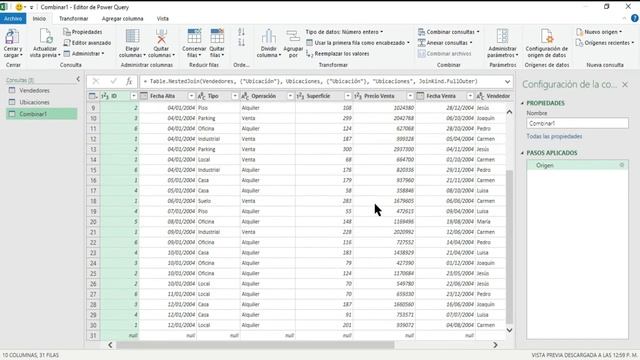Image resolution: width=640 pixels, height=360 pixels.
Task: Cancel formula with the X icon
Action: click(96, 81)
